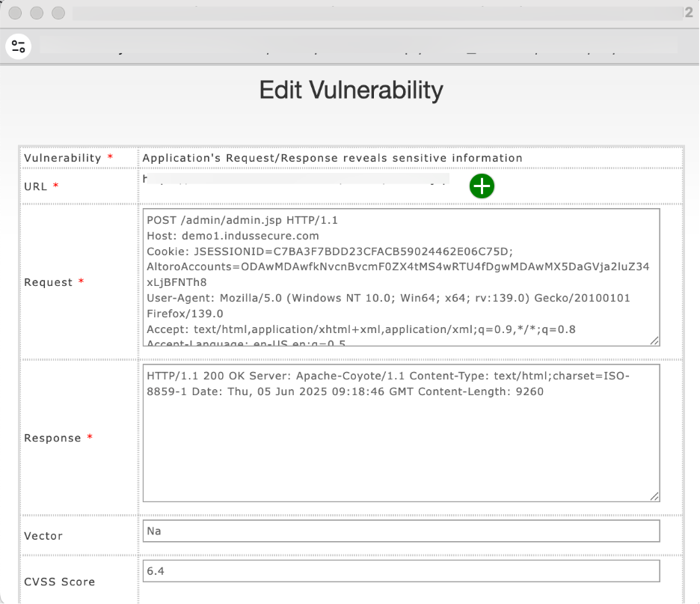Image resolution: width=700 pixels, height=604 pixels.
Task: Click the CVSS Score label
Action: tap(59, 582)
